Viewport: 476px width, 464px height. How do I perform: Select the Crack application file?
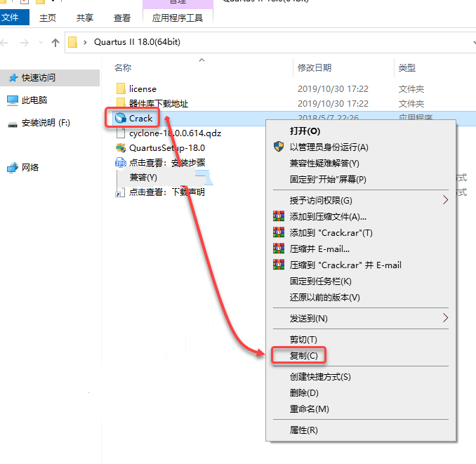(140, 119)
